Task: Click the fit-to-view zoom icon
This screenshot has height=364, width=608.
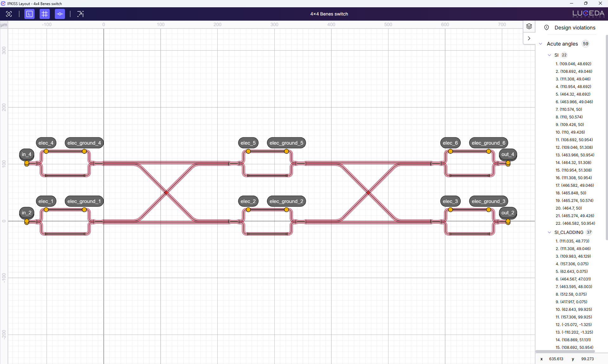Action: 9,14
